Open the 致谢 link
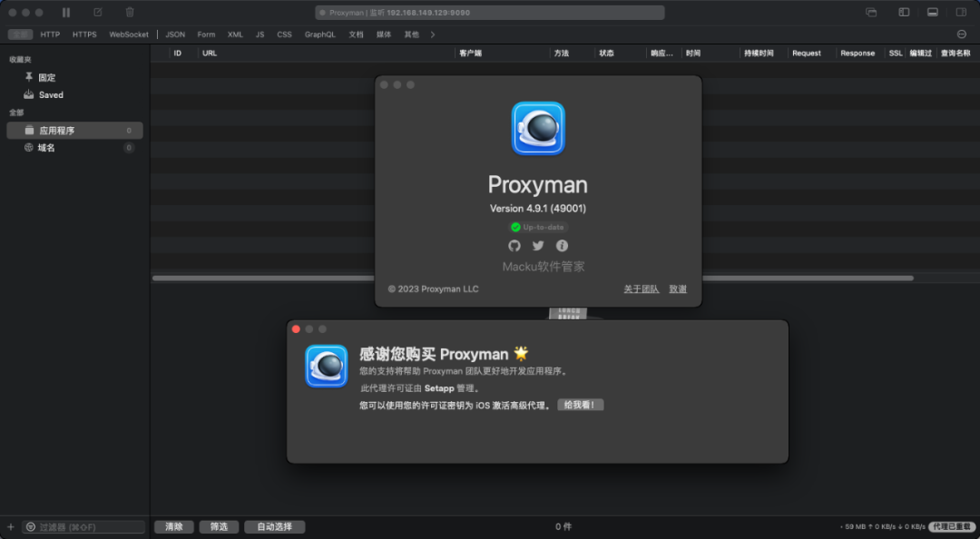 (x=678, y=289)
